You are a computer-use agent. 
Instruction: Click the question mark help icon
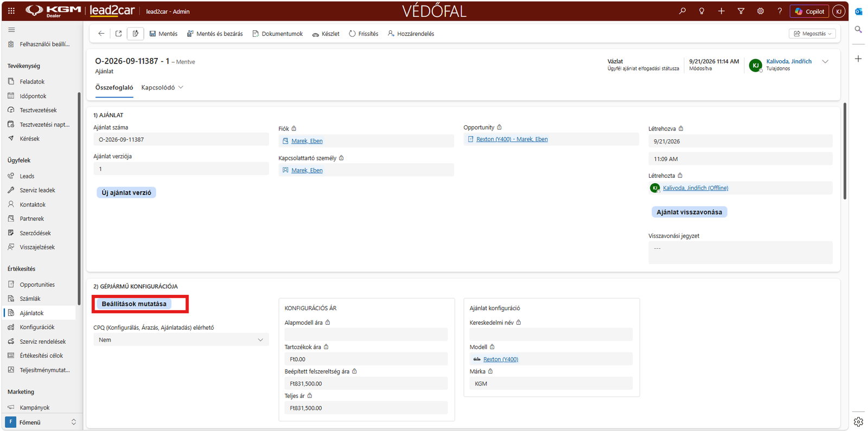[x=780, y=11]
